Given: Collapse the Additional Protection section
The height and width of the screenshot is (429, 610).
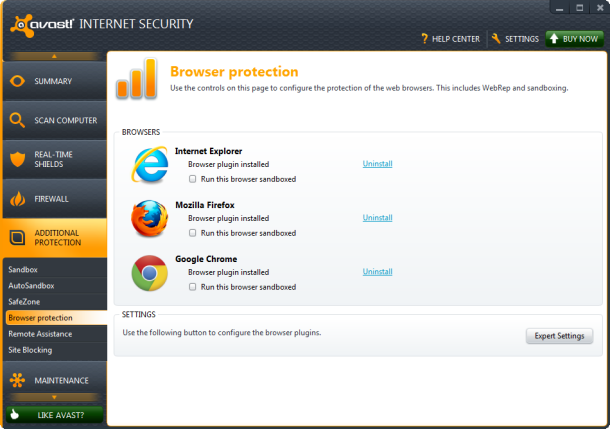Looking at the screenshot, I should (53, 238).
